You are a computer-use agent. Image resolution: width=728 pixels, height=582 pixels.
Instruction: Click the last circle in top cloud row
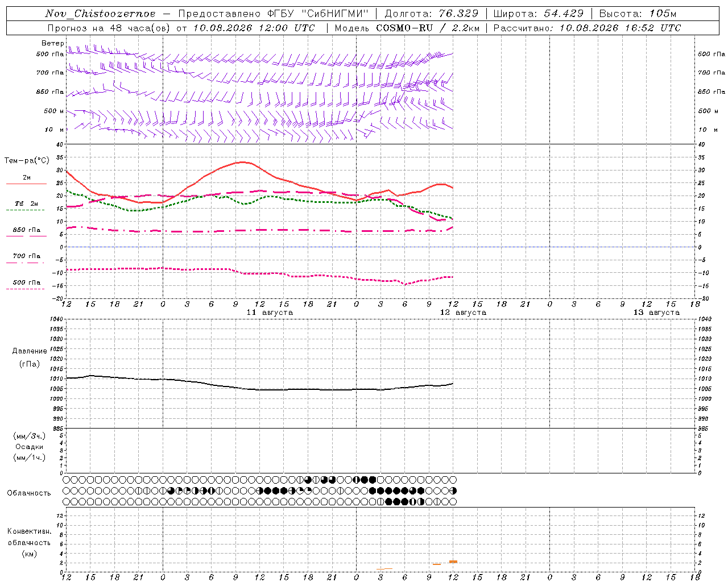453,480
